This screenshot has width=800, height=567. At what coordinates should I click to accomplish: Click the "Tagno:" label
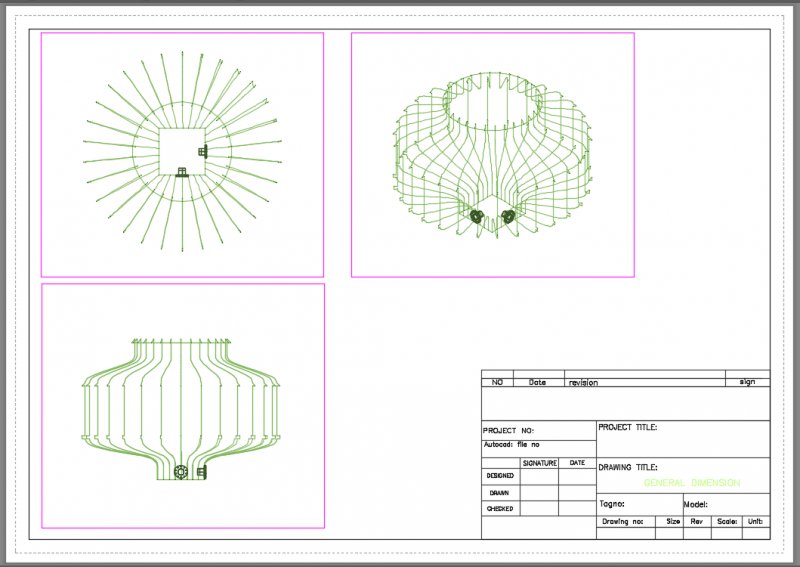[x=612, y=504]
